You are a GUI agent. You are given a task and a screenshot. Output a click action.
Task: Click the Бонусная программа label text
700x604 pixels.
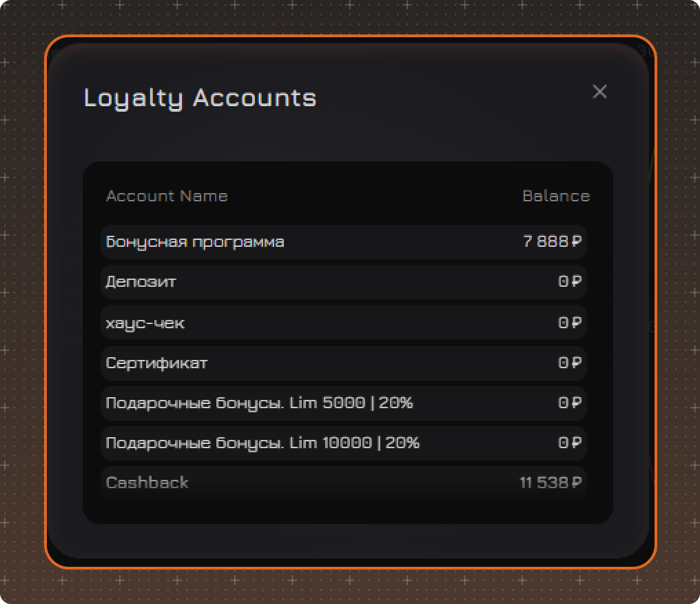pyautogui.click(x=195, y=242)
